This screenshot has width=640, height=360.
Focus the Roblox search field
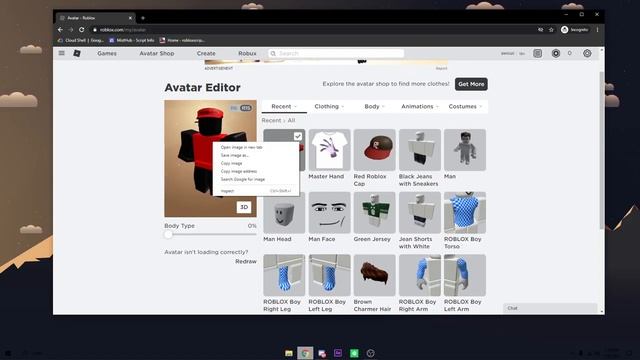coord(336,53)
